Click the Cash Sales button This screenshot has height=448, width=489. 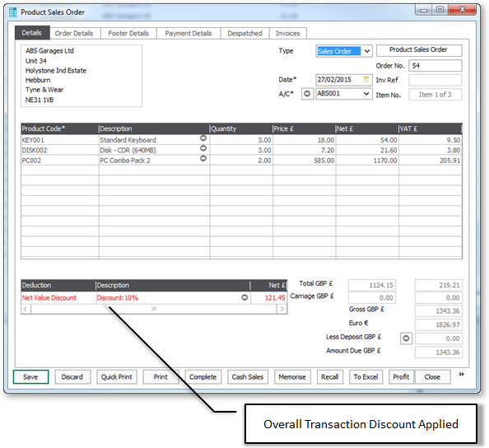(x=248, y=377)
